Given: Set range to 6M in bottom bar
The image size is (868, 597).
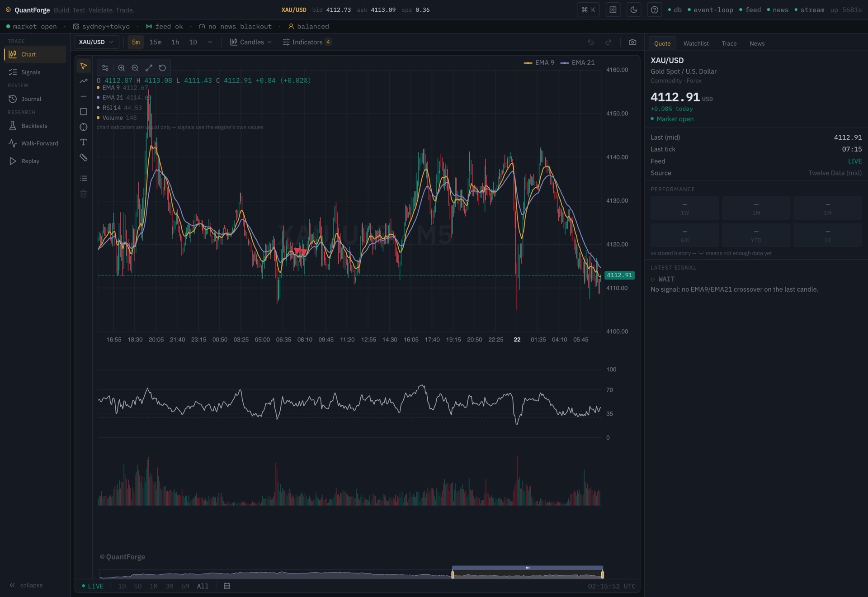Looking at the screenshot, I should pos(185,586).
